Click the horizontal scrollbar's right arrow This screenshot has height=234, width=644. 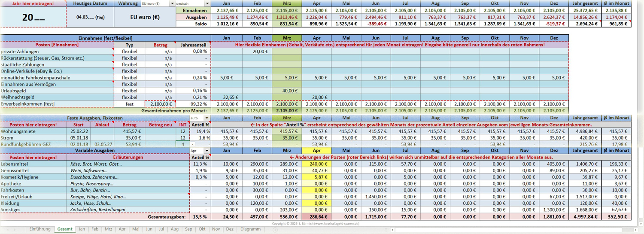coord(636,230)
